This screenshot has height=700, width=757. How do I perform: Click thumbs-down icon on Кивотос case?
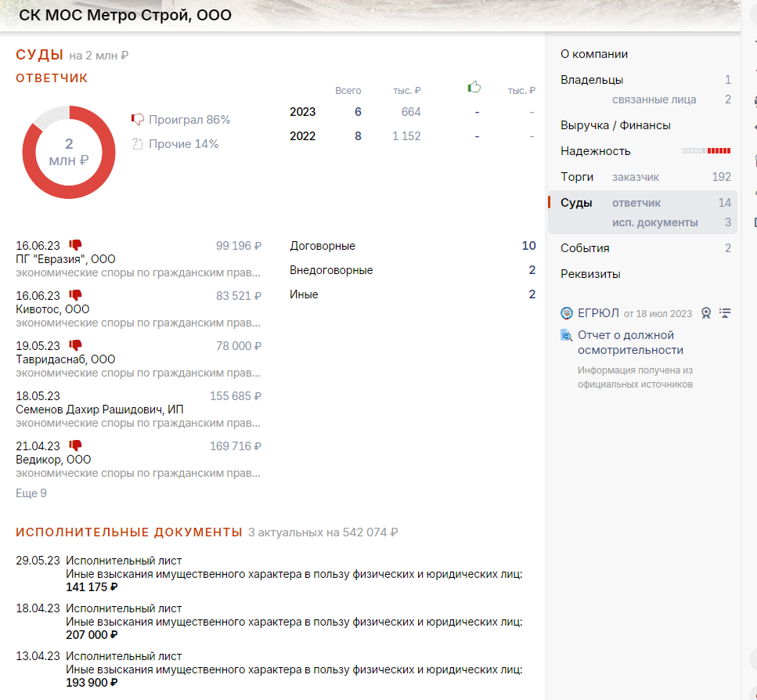(75, 295)
